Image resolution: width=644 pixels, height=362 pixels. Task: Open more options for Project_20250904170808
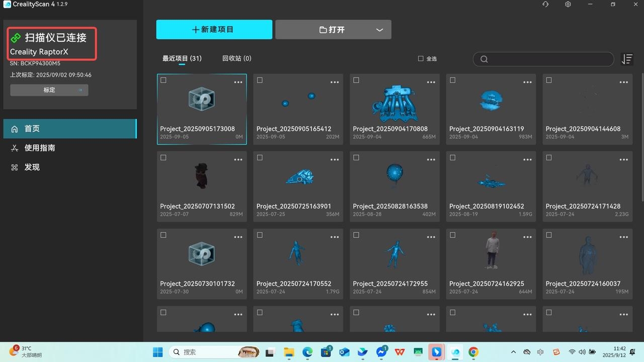431,82
